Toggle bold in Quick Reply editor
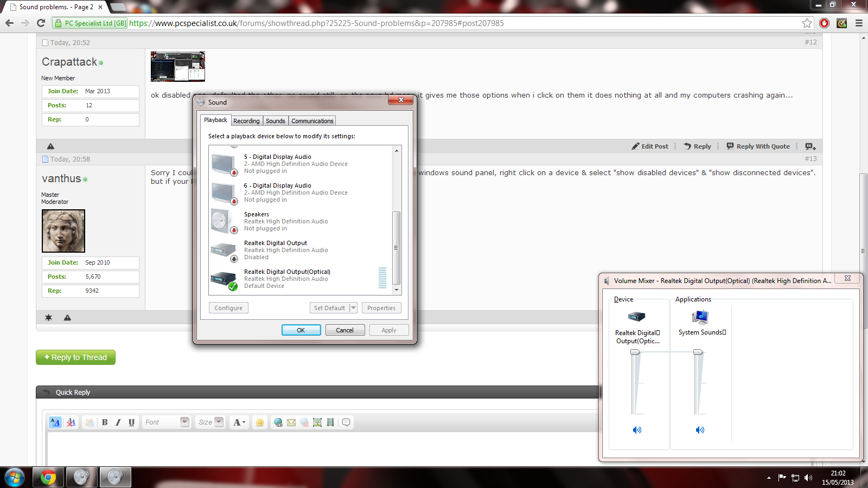868x488 pixels. point(105,422)
